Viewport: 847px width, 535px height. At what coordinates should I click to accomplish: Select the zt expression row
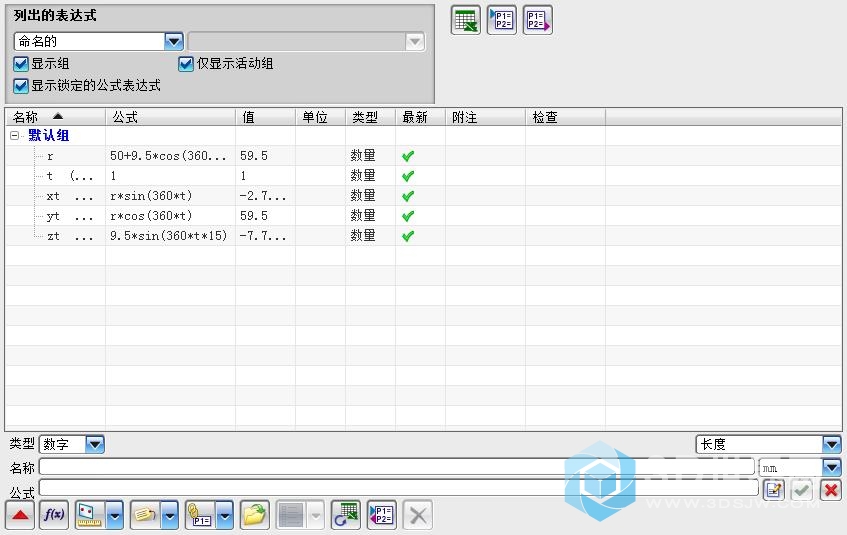pos(424,236)
